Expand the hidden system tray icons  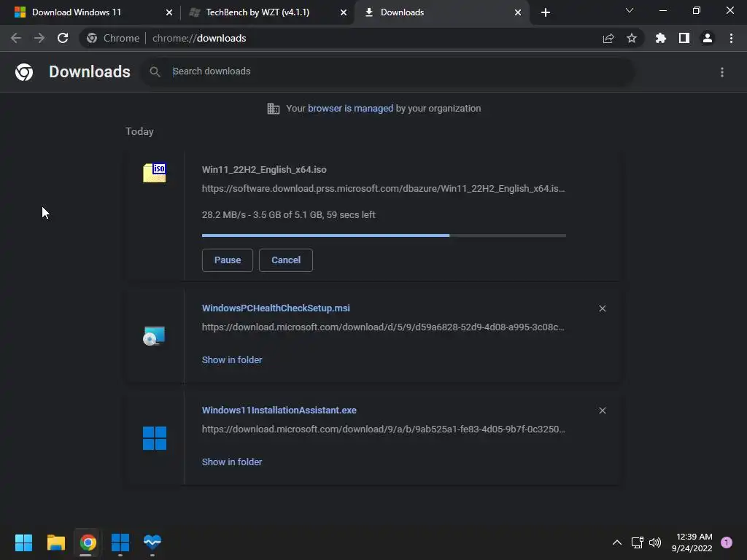(617, 542)
